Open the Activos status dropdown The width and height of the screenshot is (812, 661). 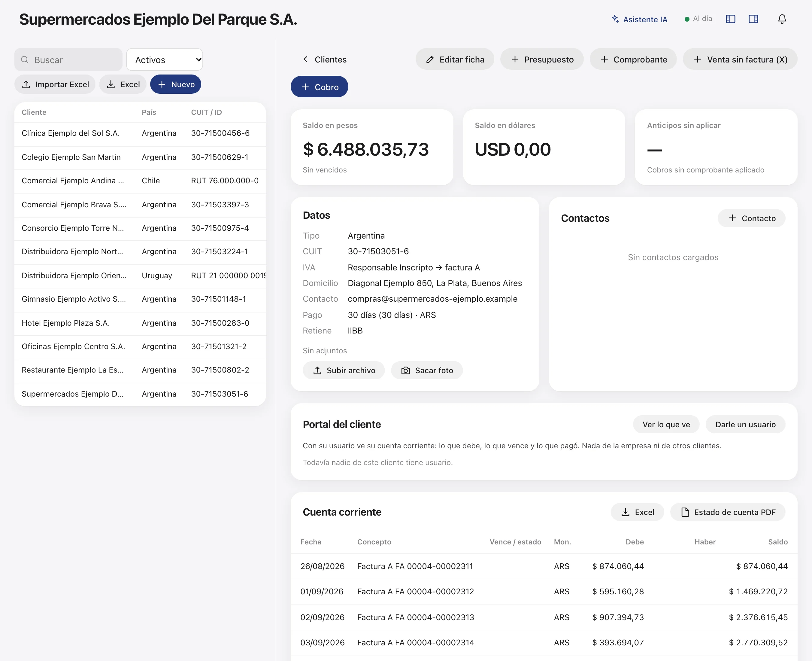(x=164, y=60)
